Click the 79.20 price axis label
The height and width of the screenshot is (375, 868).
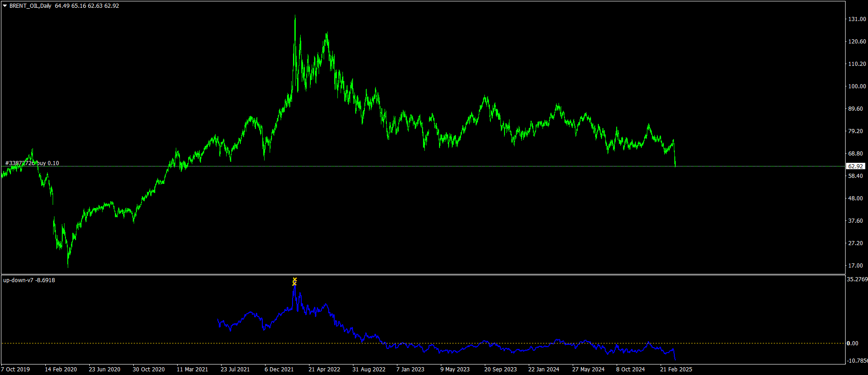coord(856,131)
